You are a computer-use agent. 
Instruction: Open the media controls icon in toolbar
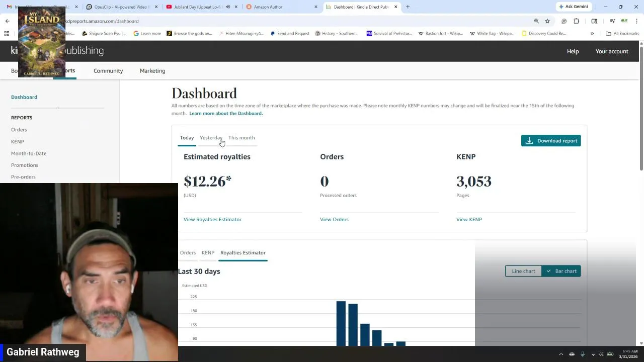click(x=612, y=21)
